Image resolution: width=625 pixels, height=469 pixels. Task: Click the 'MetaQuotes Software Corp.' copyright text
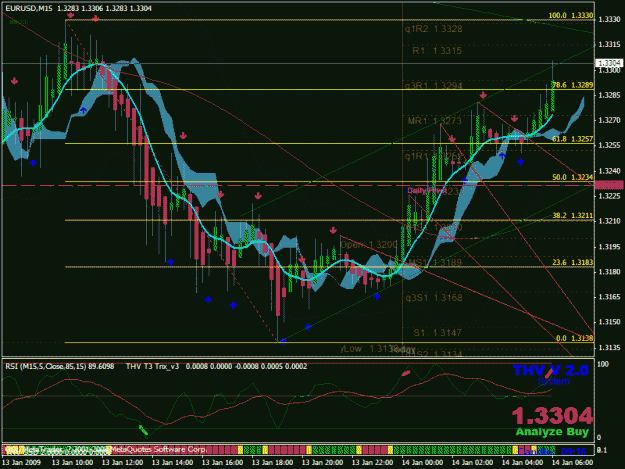coord(158,449)
